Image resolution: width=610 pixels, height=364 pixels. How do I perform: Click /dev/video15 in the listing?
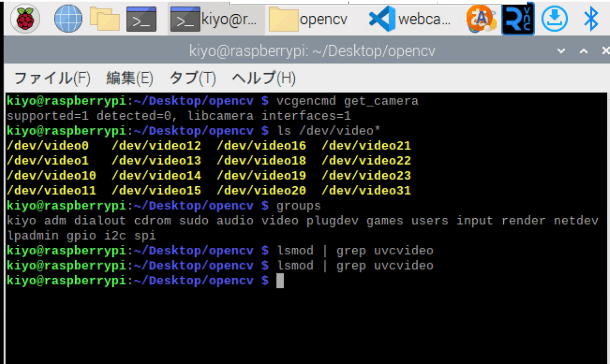tap(157, 191)
